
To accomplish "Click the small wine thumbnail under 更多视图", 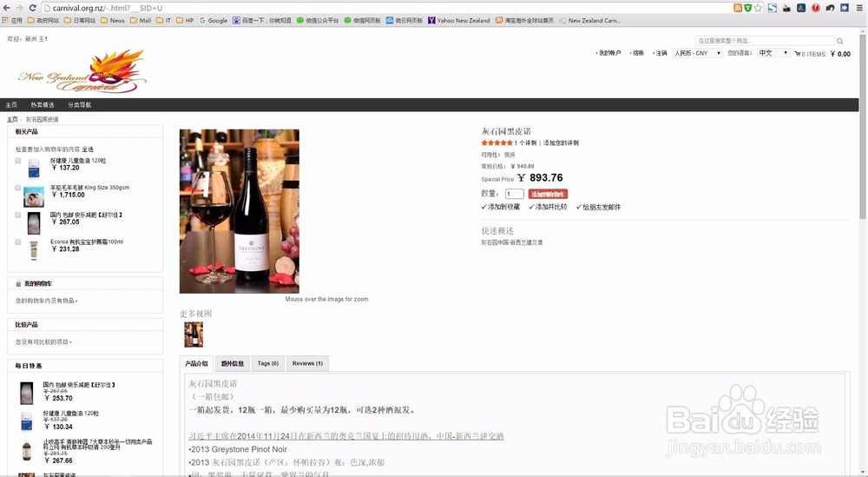I will (x=194, y=335).
